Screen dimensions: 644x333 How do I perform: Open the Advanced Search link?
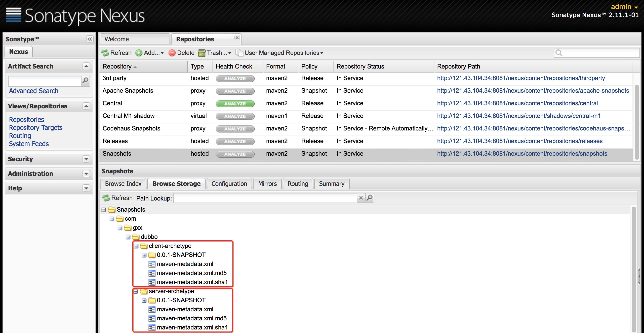click(x=33, y=91)
